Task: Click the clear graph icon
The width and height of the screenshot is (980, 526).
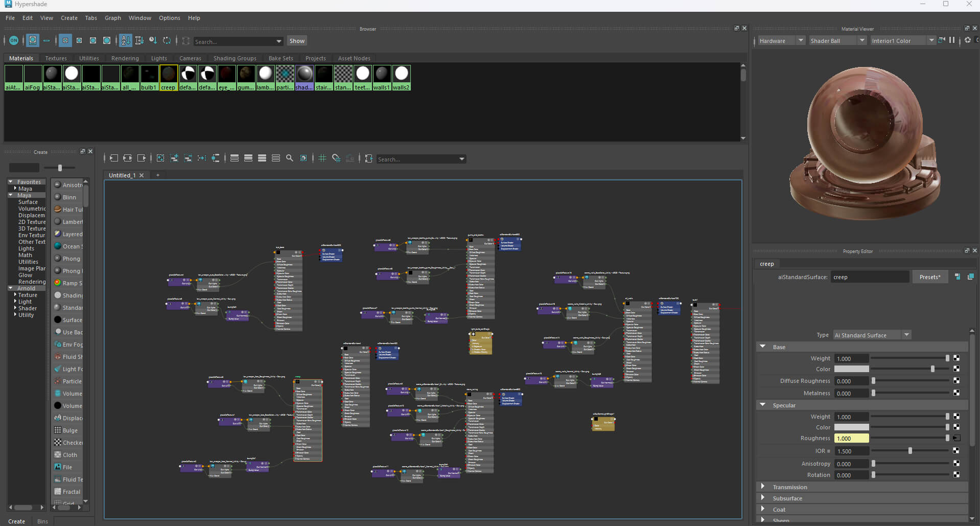Action: click(x=160, y=158)
